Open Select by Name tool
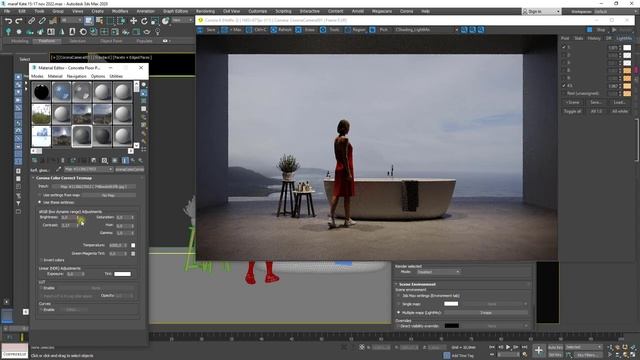 [x=99, y=20]
